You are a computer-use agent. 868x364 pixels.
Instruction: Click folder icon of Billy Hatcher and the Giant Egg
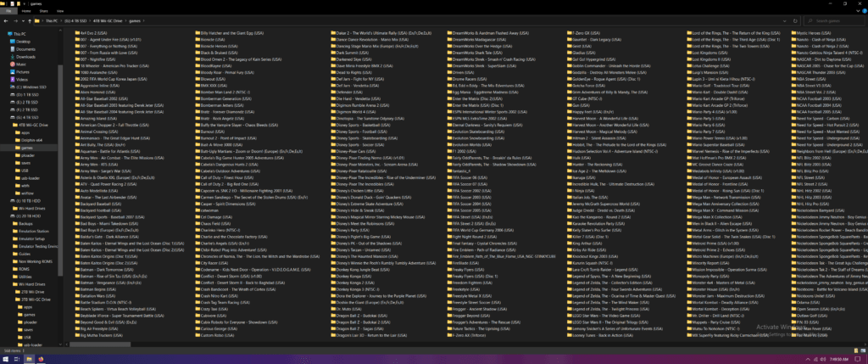(x=198, y=34)
